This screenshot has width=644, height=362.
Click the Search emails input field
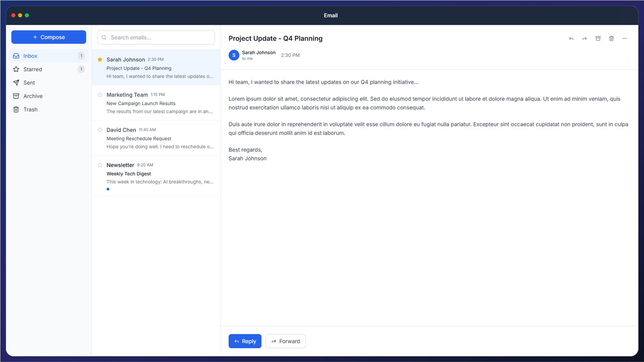click(x=156, y=38)
